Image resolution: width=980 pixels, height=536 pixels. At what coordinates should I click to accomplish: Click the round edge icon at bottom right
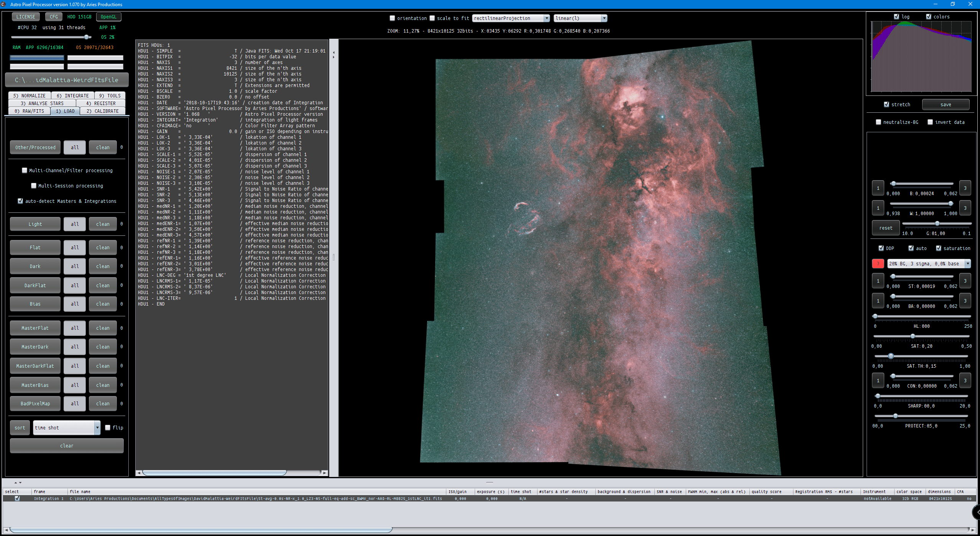(976, 512)
